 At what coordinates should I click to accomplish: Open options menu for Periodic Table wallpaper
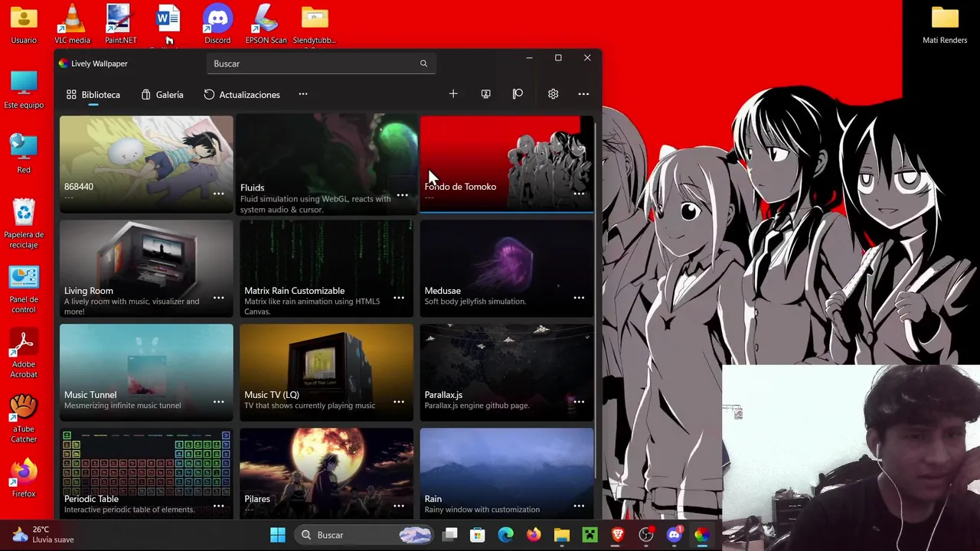point(218,506)
